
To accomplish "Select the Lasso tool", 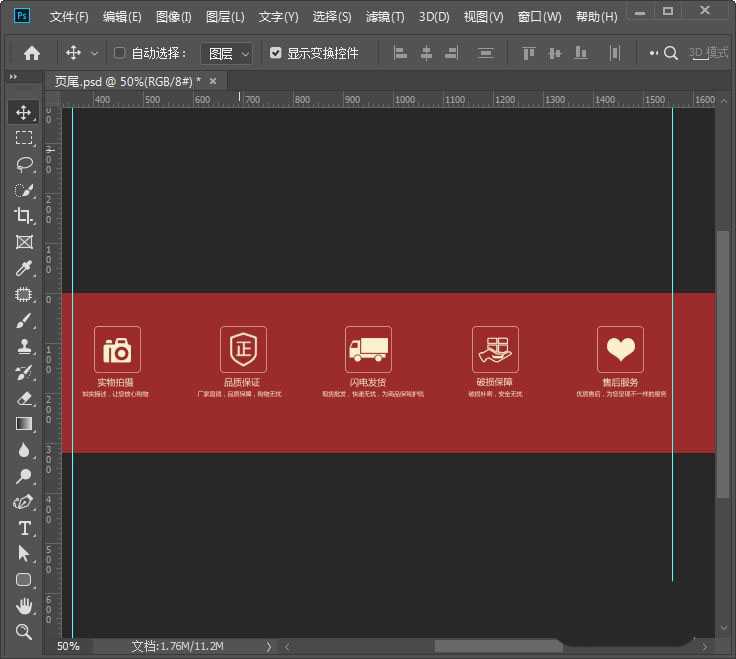I will point(24,164).
